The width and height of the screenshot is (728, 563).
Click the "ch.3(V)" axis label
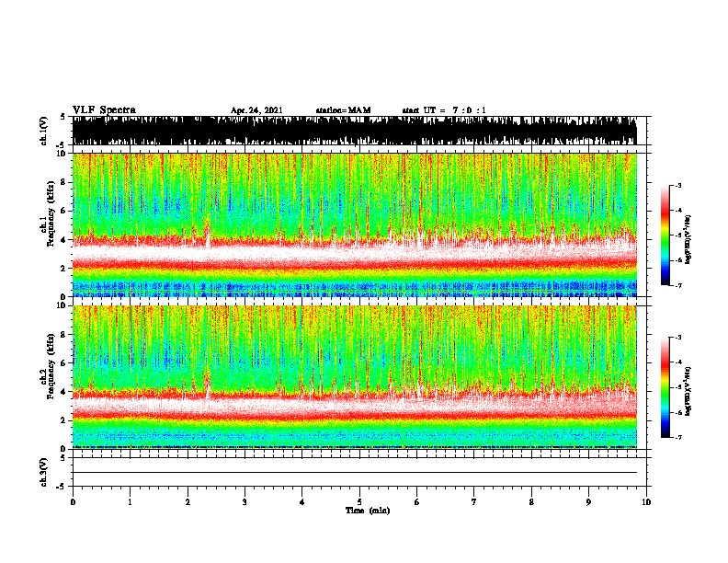click(x=44, y=472)
